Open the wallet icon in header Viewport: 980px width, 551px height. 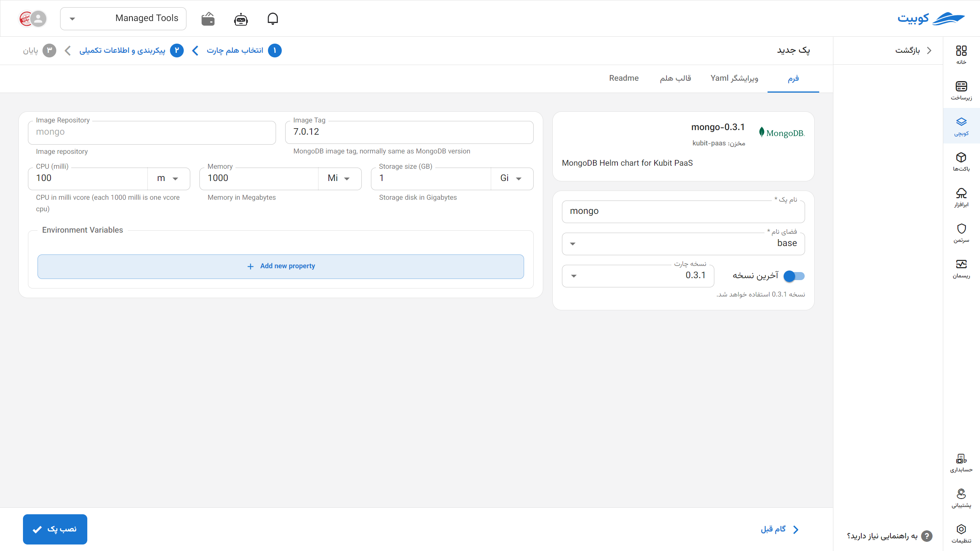point(208,18)
